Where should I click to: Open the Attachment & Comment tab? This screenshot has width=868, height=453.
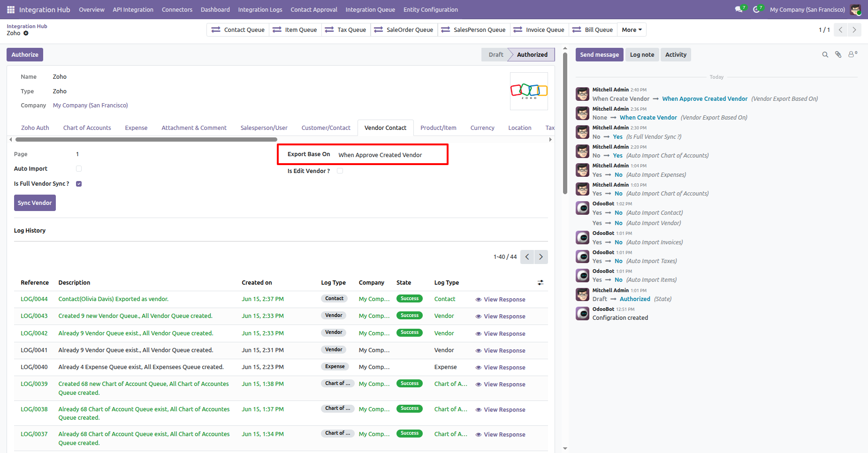[x=194, y=128]
